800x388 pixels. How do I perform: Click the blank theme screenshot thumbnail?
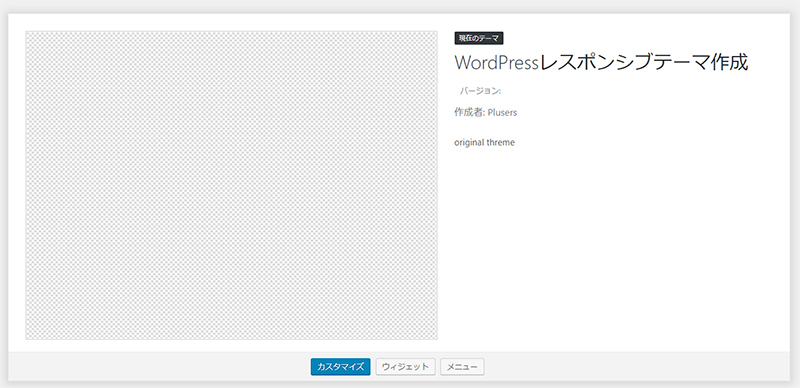[232, 185]
